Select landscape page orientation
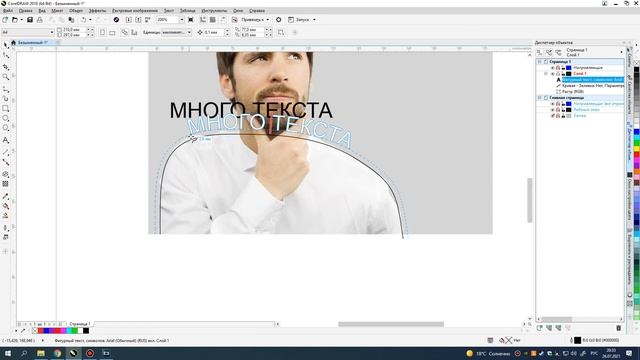 (x=112, y=32)
